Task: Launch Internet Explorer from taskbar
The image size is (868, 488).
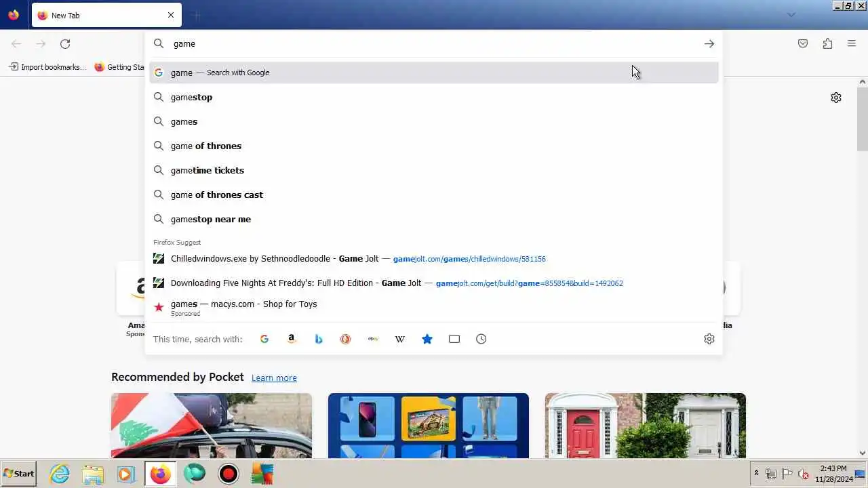Action: pyautogui.click(x=60, y=474)
